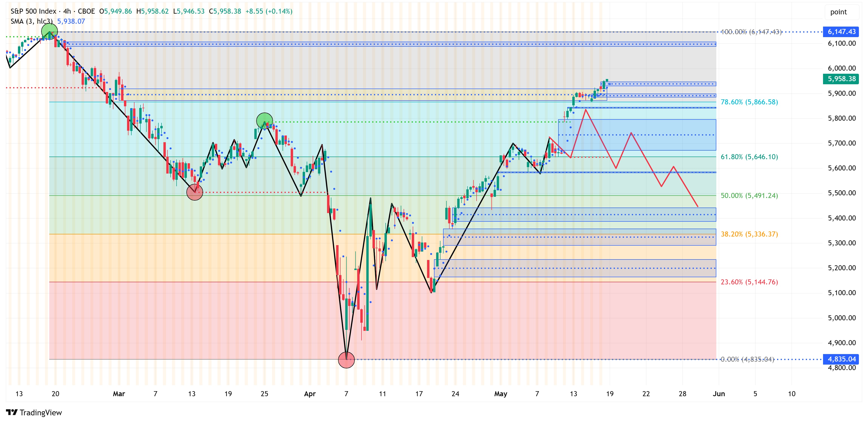Click the '5' date on the time axis

[x=755, y=394]
